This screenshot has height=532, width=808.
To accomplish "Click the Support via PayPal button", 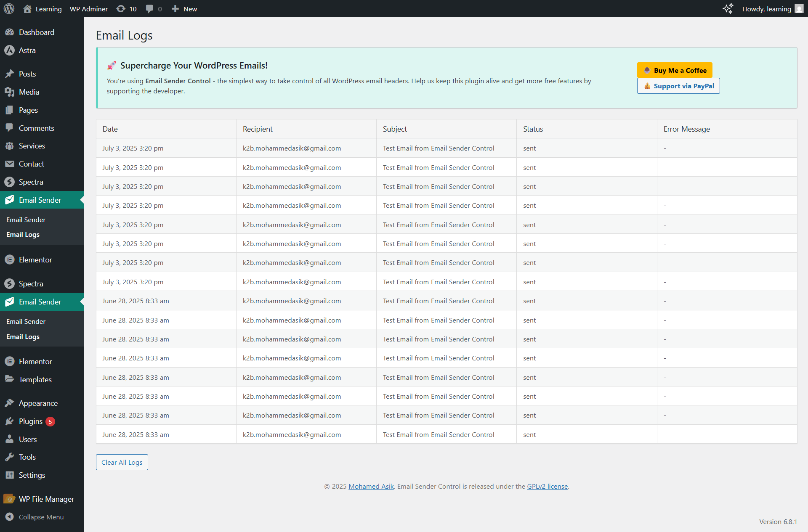I will [678, 86].
